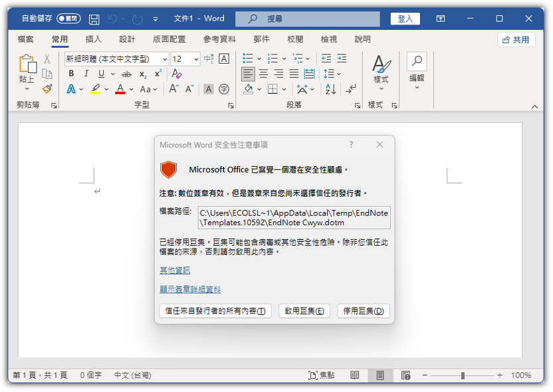The width and height of the screenshot is (553, 392).
Task: Apply yellow text highlight color
Action: click(95, 89)
